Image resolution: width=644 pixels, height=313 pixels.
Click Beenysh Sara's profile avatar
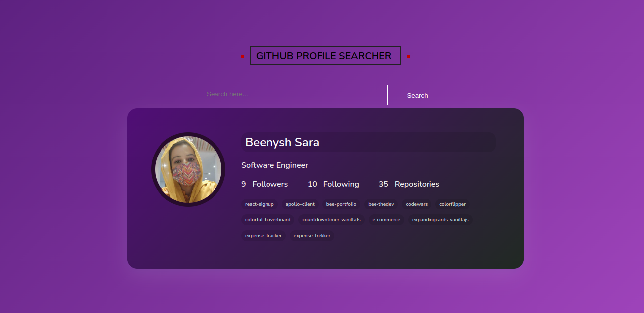(188, 169)
